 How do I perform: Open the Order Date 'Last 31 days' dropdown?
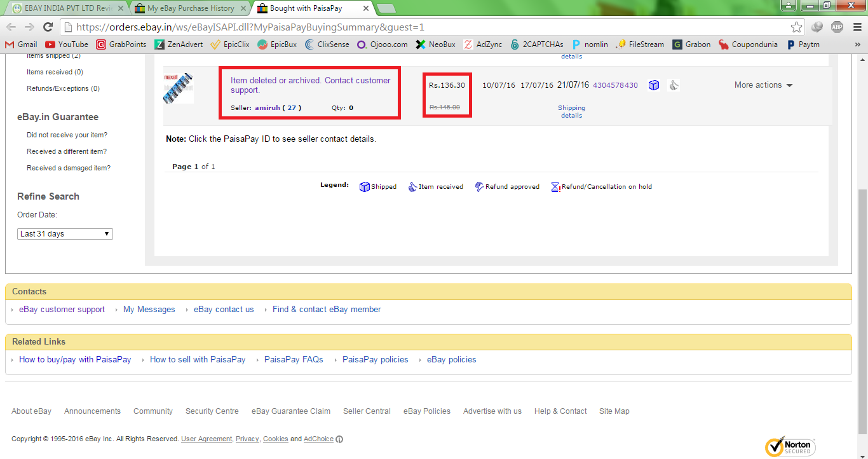click(x=65, y=234)
